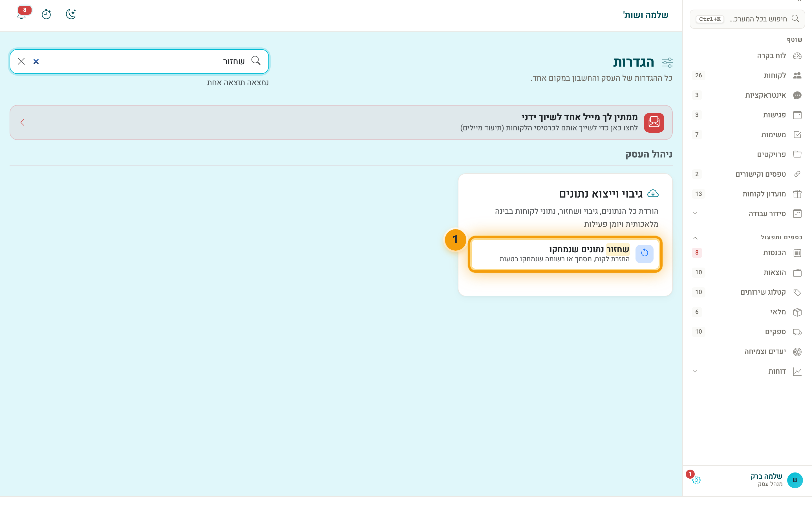Click the count badge 26 next to לקוחות

[698, 75]
